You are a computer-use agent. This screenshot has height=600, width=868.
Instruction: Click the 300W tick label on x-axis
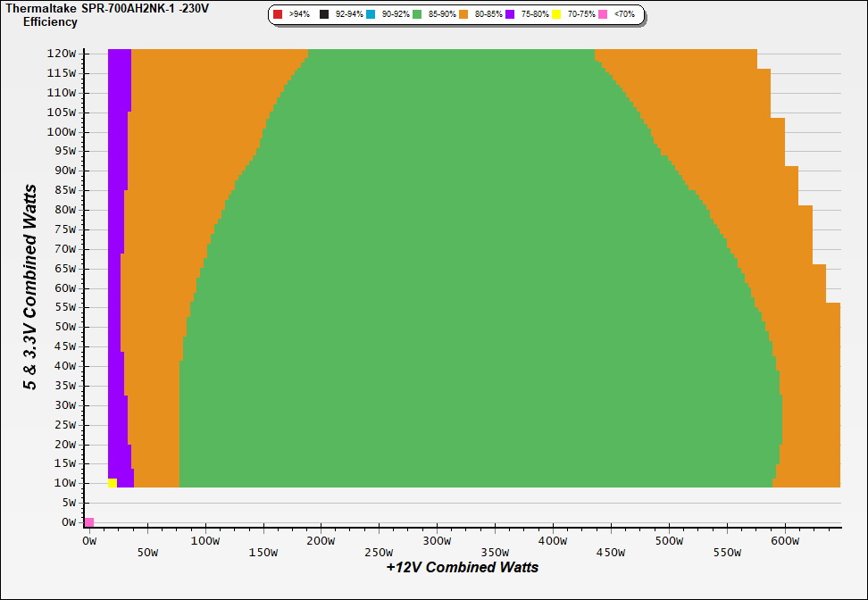pyautogui.click(x=437, y=541)
